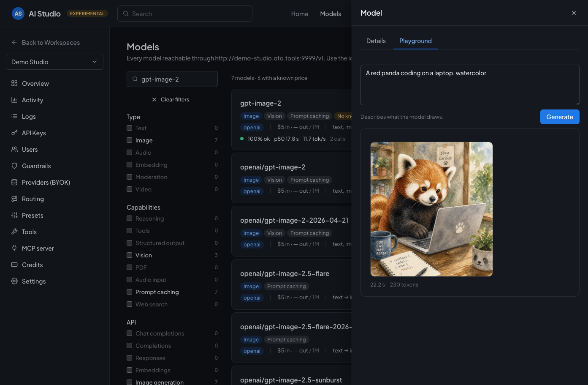This screenshot has height=385, width=588.
Task: Click Clear filters
Action: [x=171, y=100]
